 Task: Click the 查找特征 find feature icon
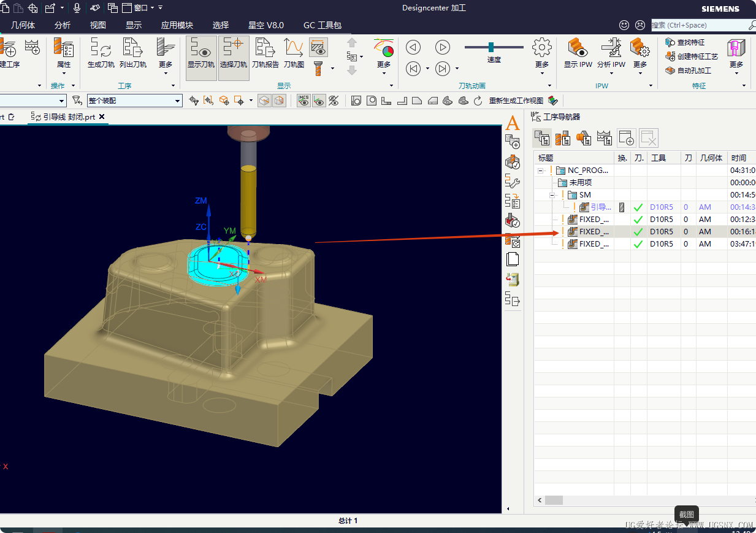[x=685, y=42]
